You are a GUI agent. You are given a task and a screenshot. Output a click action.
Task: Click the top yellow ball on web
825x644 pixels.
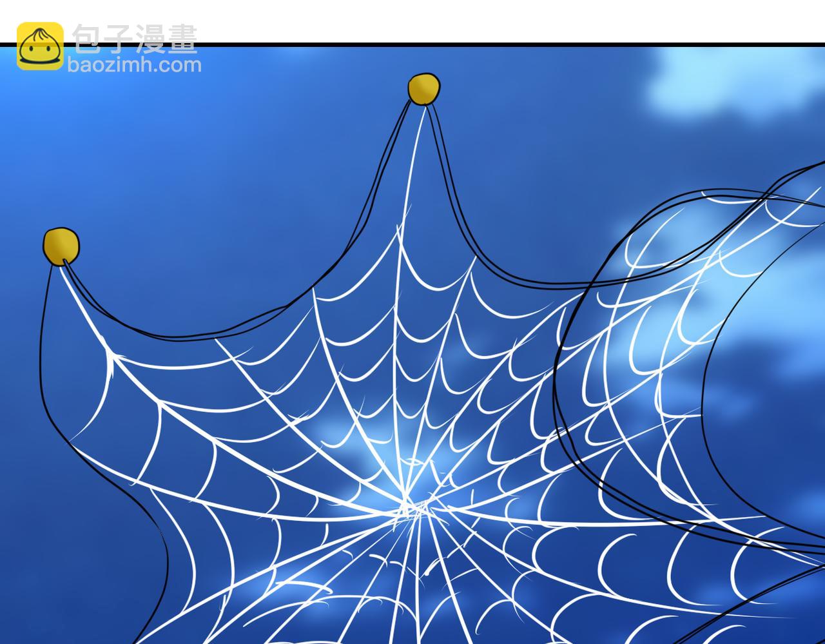tap(424, 89)
